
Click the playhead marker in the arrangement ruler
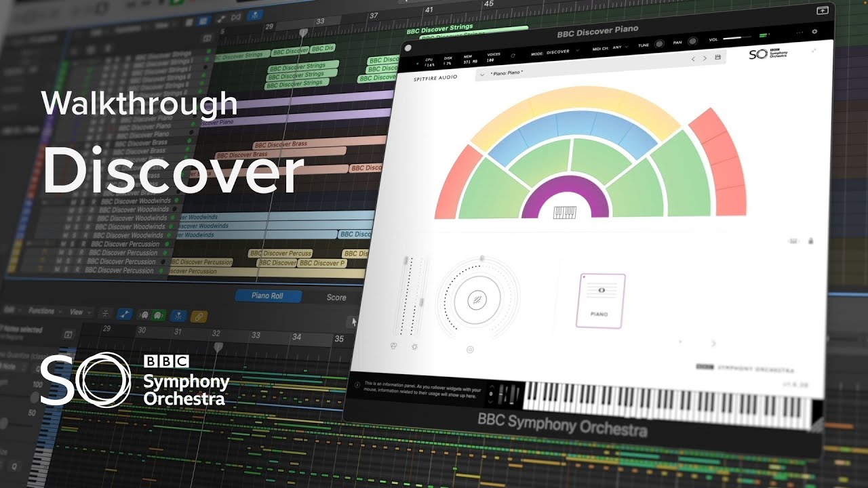coord(304,32)
